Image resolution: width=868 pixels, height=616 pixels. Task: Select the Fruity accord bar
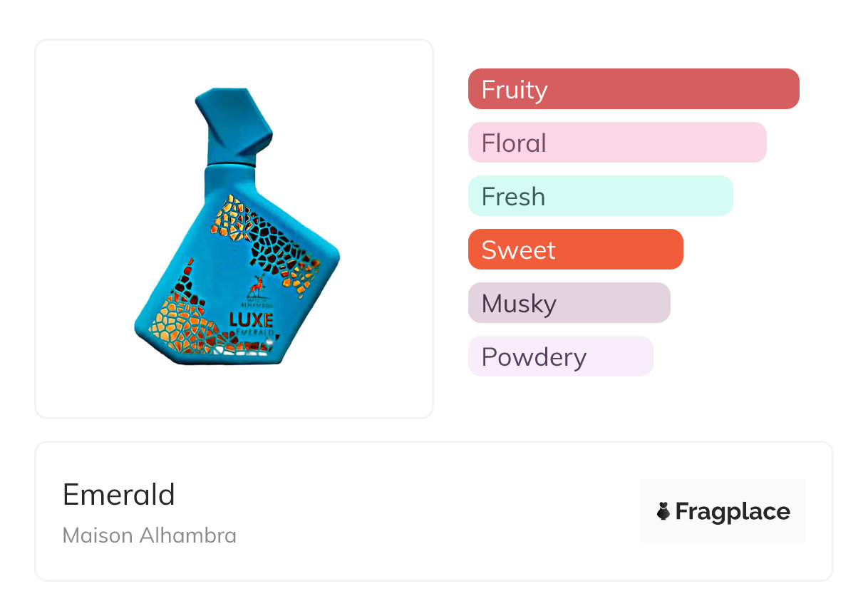633,89
